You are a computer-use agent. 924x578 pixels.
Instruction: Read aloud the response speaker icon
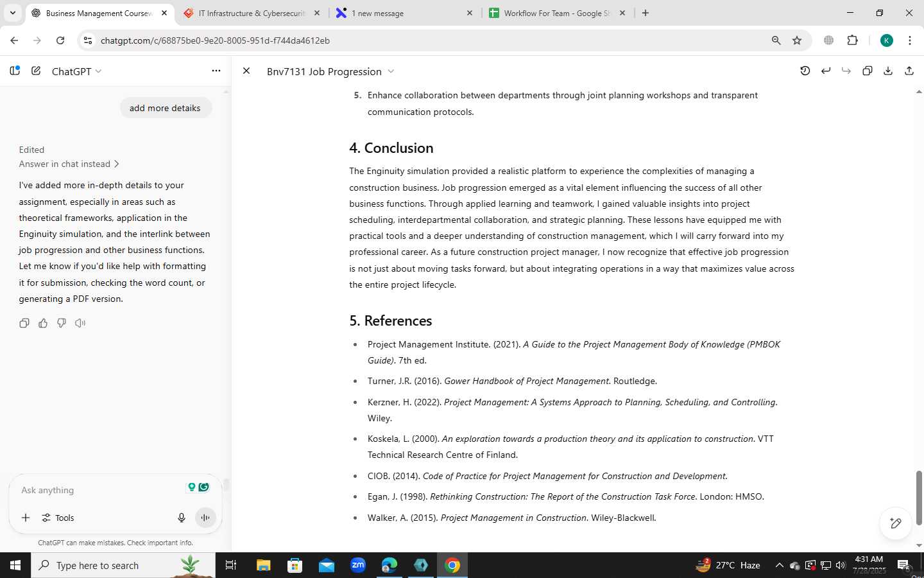(80, 323)
